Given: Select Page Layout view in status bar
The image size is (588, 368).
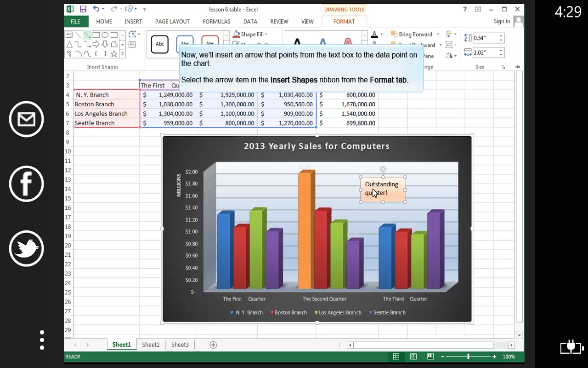Looking at the screenshot, I should click(413, 356).
